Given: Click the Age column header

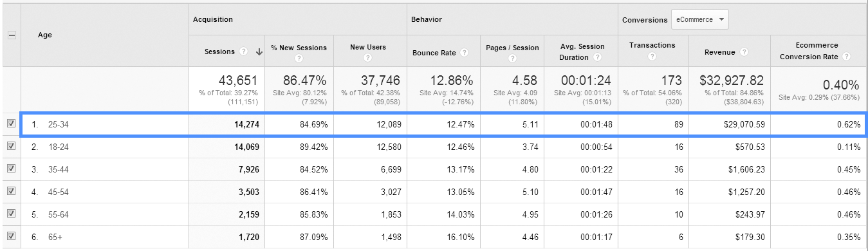Looking at the screenshot, I should click(x=44, y=35).
